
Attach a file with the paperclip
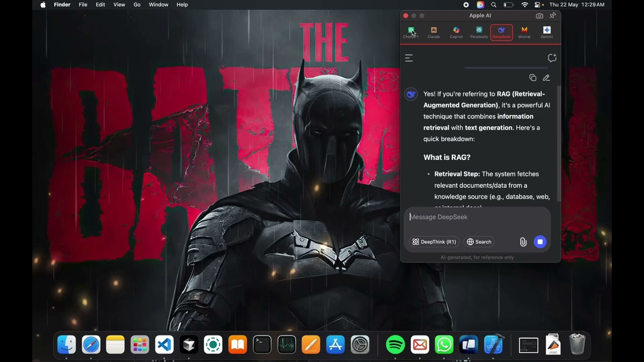click(523, 242)
